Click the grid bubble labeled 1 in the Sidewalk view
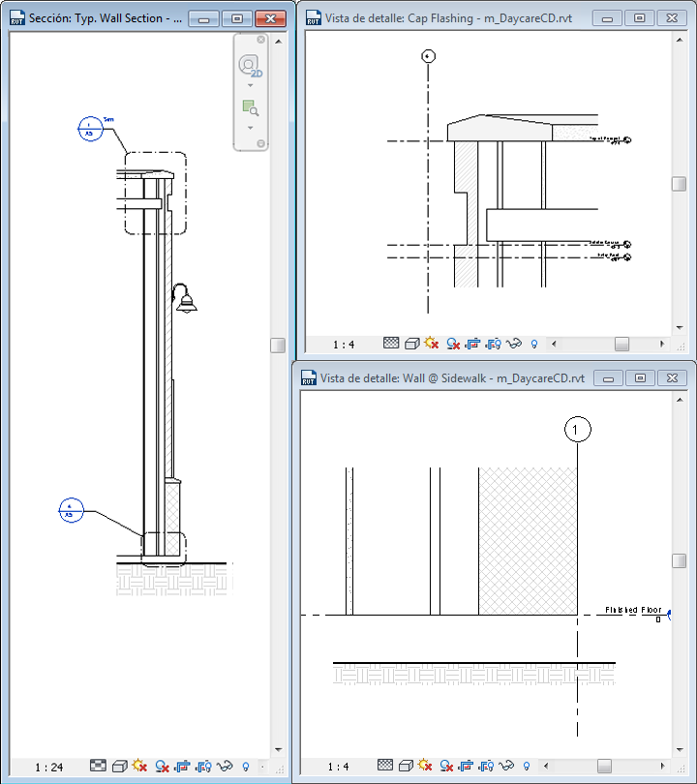The height and width of the screenshot is (784, 697). (x=578, y=430)
